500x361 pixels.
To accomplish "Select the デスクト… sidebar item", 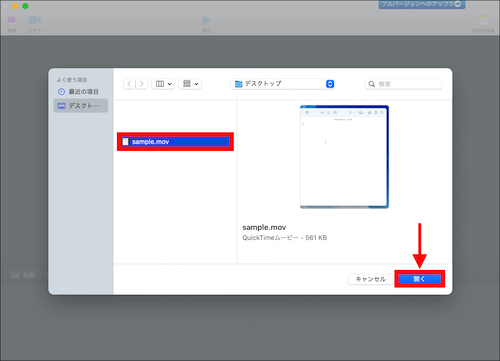I will (x=80, y=106).
